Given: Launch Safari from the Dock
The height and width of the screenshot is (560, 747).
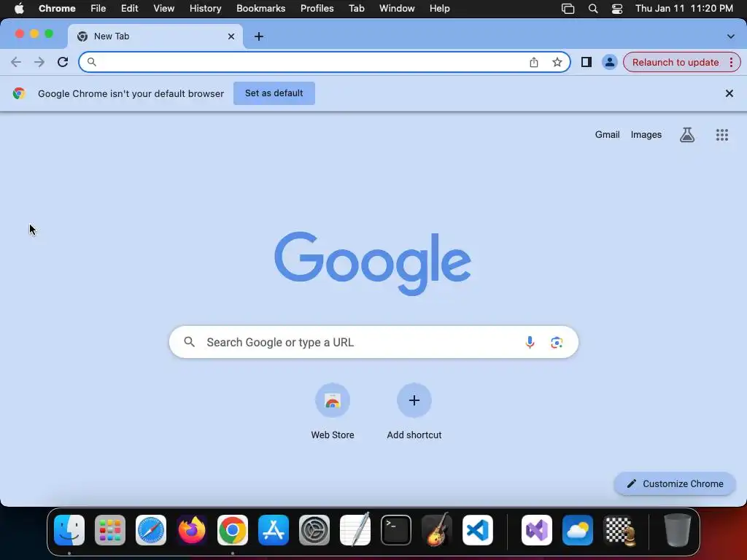Looking at the screenshot, I should pos(151,530).
